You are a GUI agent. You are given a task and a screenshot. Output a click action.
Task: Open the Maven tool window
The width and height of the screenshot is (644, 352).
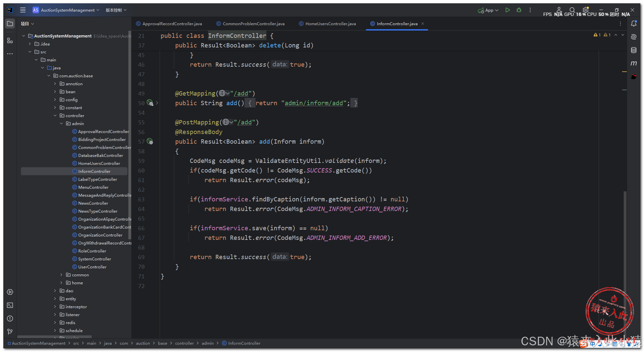click(x=634, y=63)
